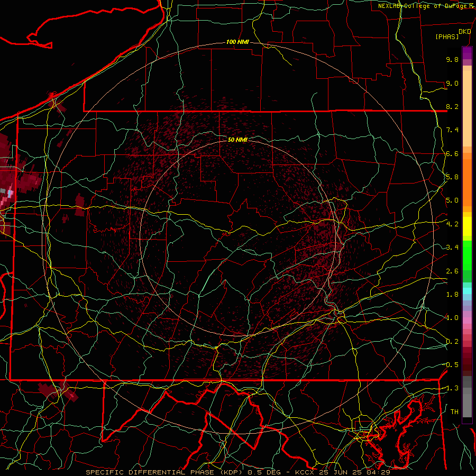
Task: Select the 0.2 legend value
Action: tap(452, 342)
